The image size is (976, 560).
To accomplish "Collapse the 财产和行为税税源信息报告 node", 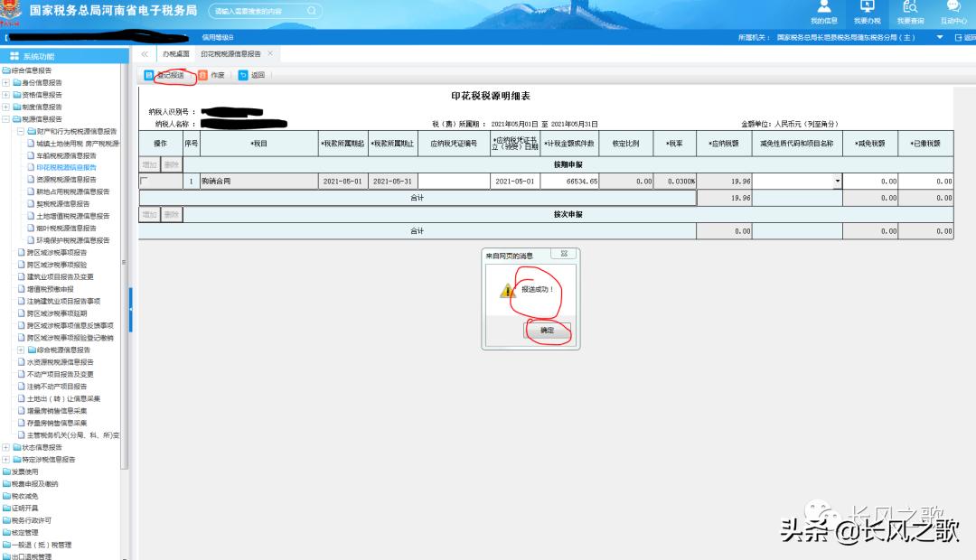I will [x=21, y=131].
